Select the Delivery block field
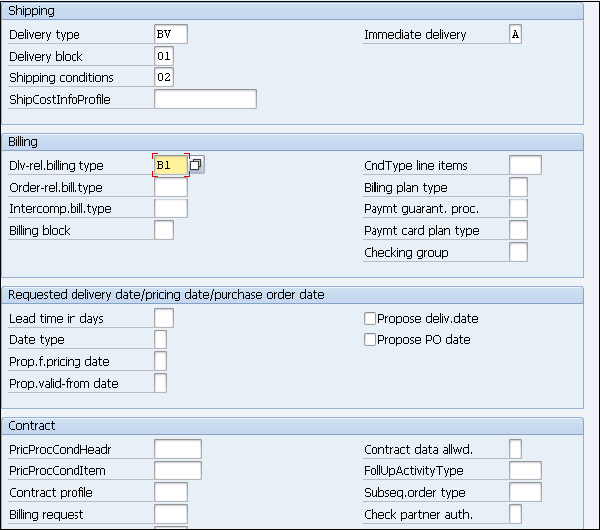 click(x=164, y=56)
